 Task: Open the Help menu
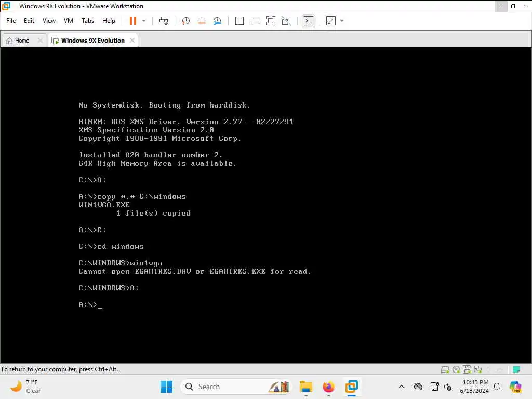point(109,21)
